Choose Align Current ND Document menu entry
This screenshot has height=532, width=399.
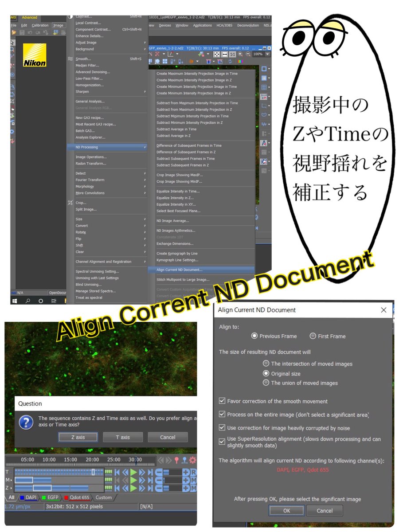pos(201,270)
